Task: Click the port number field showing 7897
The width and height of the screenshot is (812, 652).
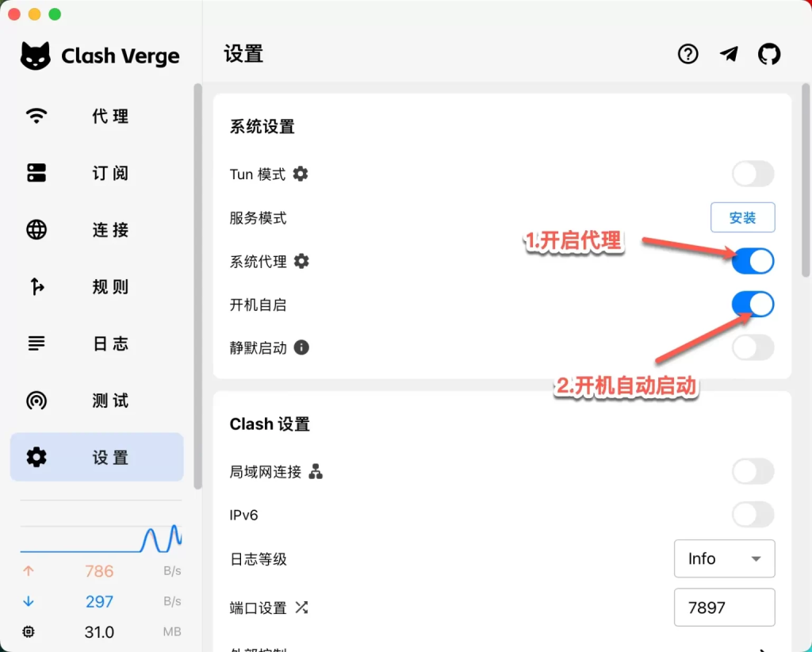Action: pyautogui.click(x=723, y=607)
